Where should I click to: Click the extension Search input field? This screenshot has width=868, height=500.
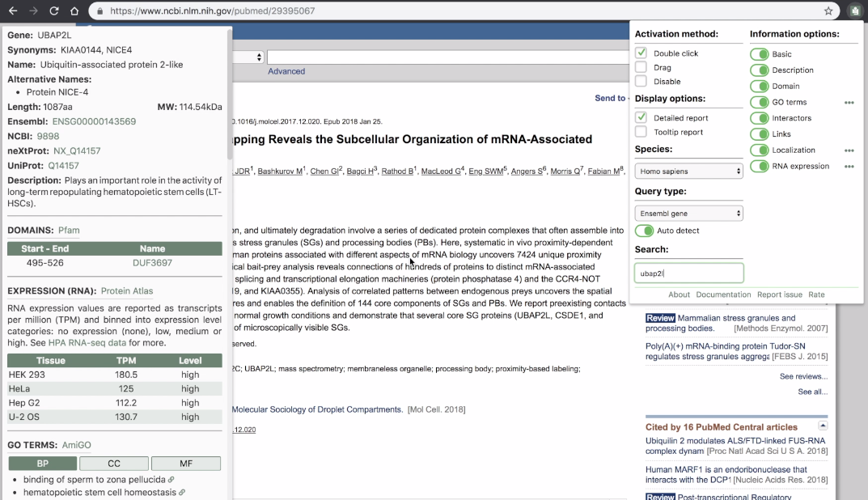click(x=688, y=273)
